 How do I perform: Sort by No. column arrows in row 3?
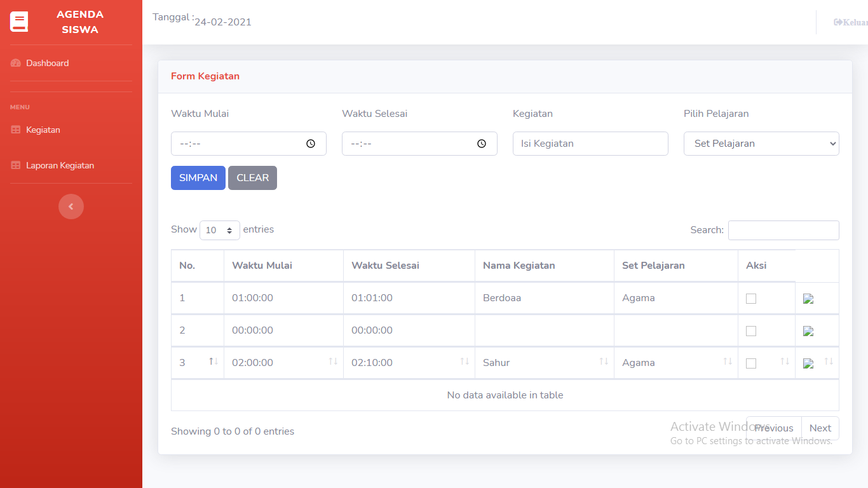coord(214,361)
